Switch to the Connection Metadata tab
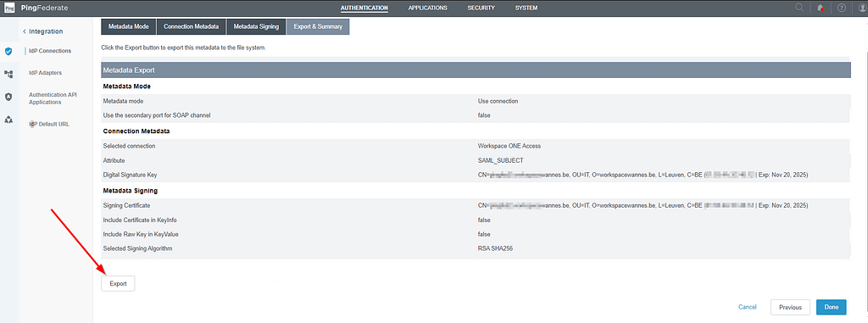This screenshot has width=868, height=323. click(x=192, y=26)
